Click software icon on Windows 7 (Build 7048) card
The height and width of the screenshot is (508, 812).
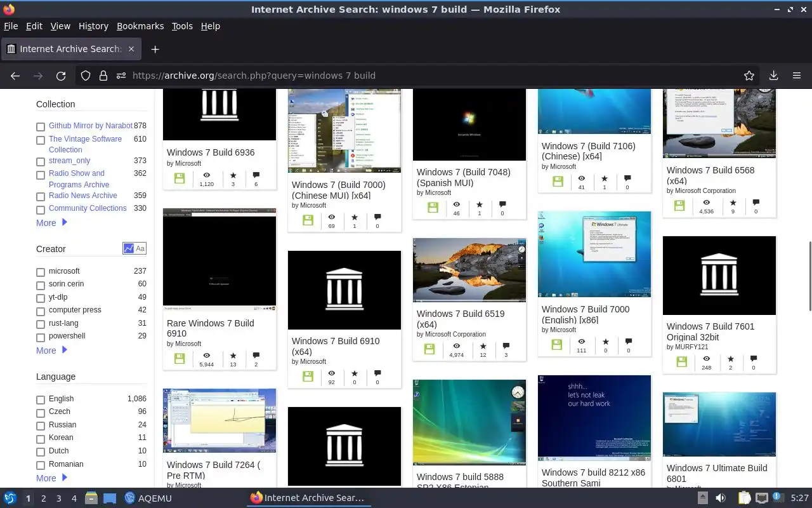click(x=433, y=208)
